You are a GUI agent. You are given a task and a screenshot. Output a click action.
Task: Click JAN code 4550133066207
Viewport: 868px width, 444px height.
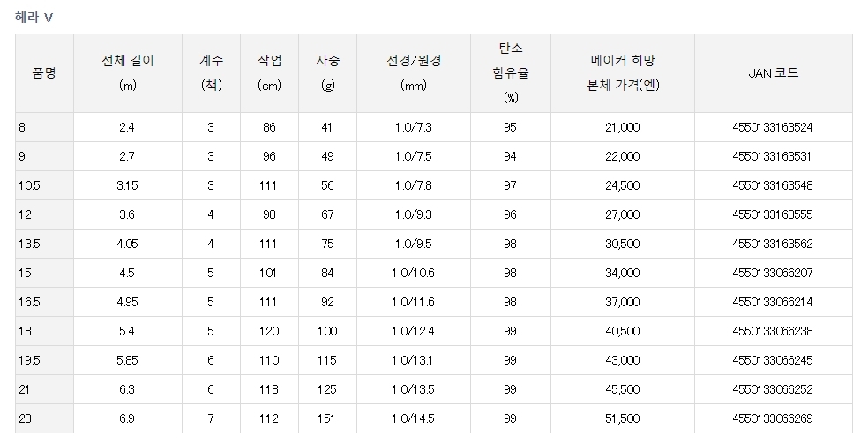pos(773,273)
